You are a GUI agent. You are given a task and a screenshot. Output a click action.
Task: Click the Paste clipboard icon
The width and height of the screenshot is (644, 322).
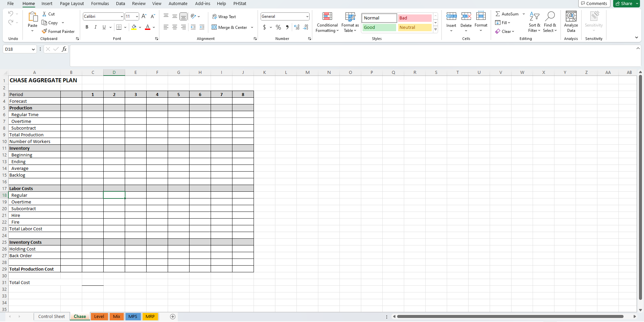(33, 17)
